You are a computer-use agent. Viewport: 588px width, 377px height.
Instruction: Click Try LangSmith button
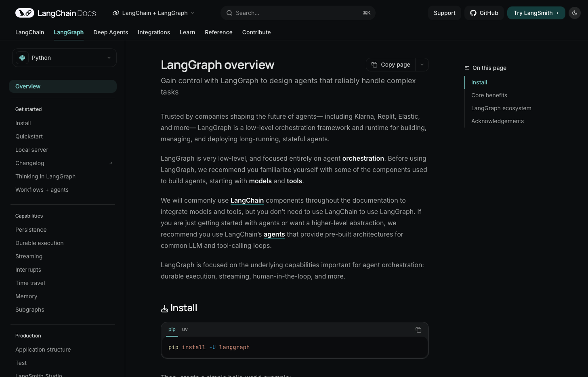(x=536, y=13)
